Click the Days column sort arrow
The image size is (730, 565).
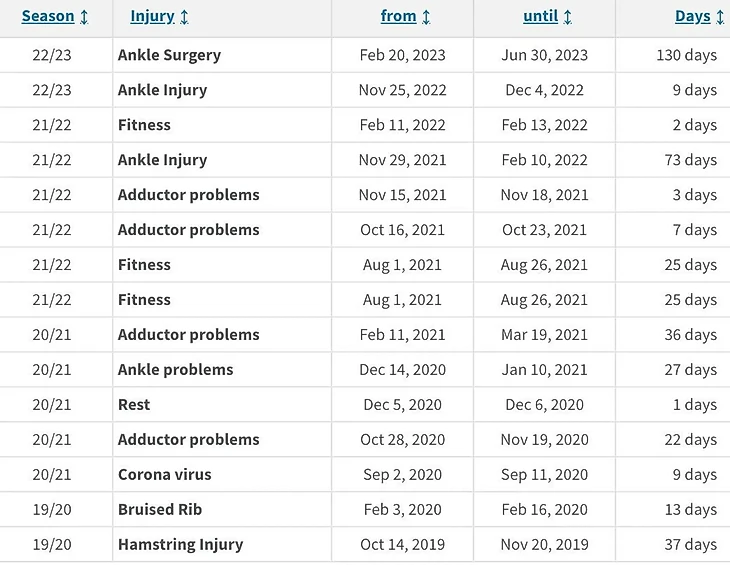tap(720, 17)
